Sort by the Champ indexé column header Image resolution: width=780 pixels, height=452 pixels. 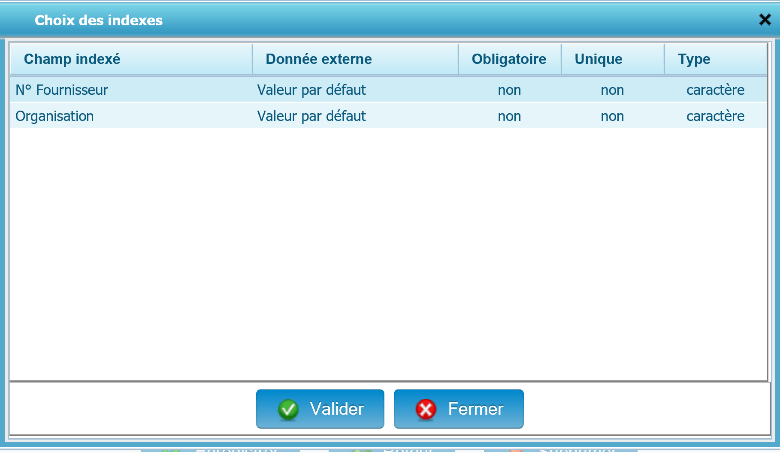tap(72, 59)
